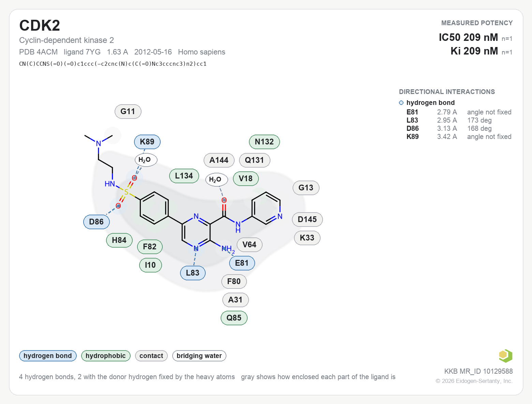Click the F80 contact residue
Image resolution: width=532 pixels, height=404 pixels.
(x=234, y=281)
